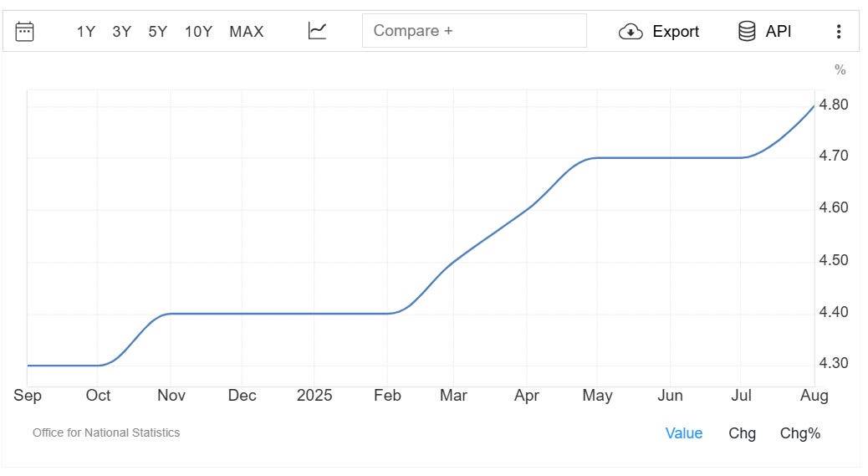Open the chart type selector
868x476 pixels.
pos(317,32)
